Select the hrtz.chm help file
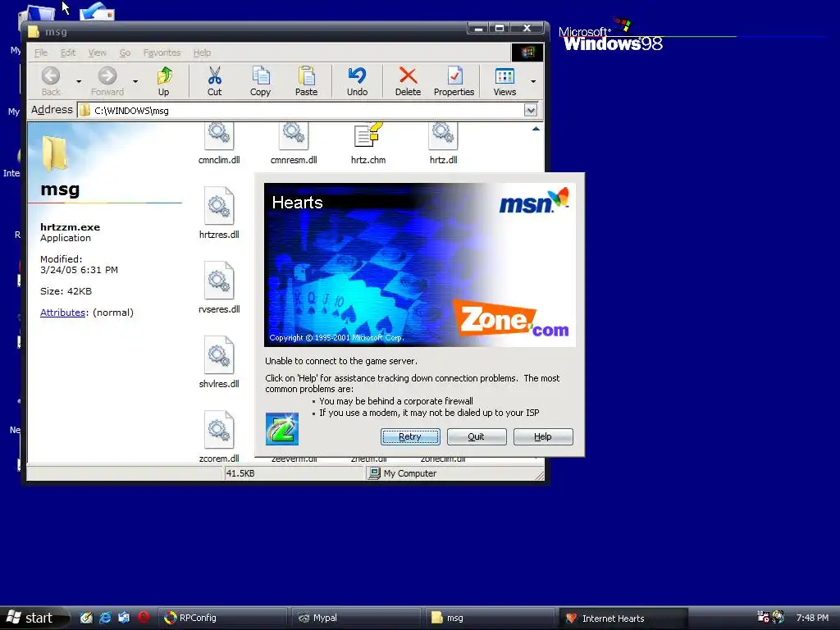 point(368,135)
